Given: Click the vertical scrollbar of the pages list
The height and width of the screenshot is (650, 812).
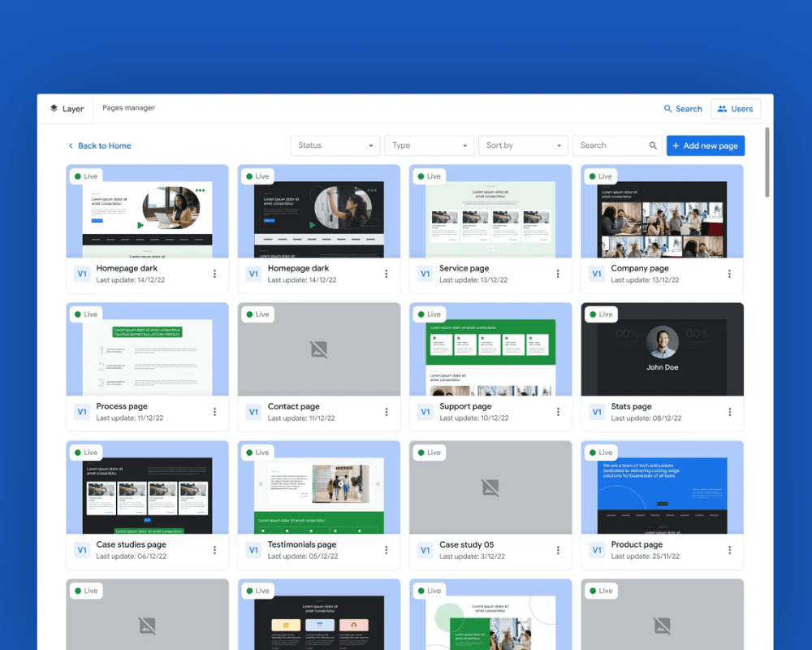Looking at the screenshot, I should click(x=767, y=162).
